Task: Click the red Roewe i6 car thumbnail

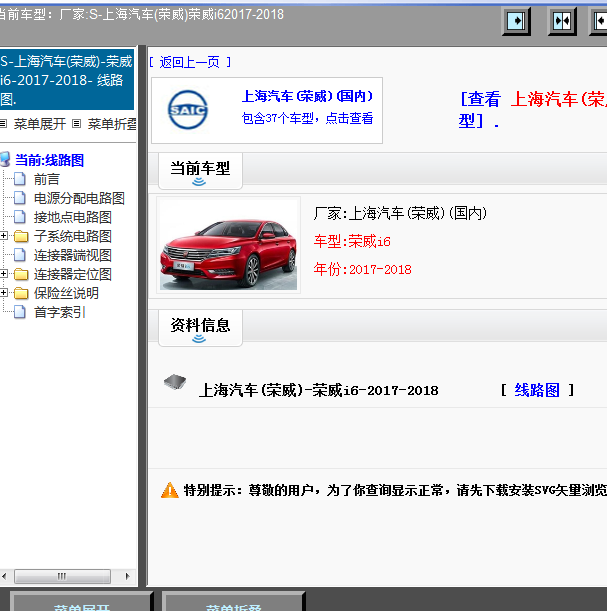Action: click(x=228, y=245)
